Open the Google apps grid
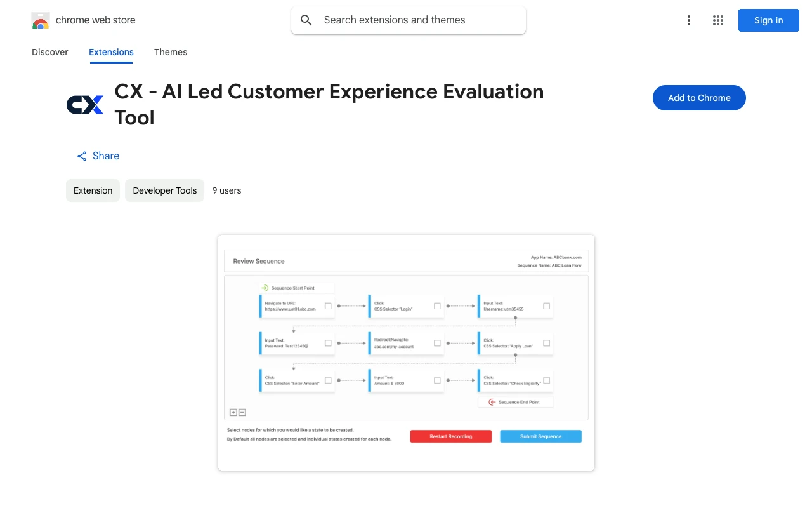The image size is (812, 508). (x=718, y=20)
